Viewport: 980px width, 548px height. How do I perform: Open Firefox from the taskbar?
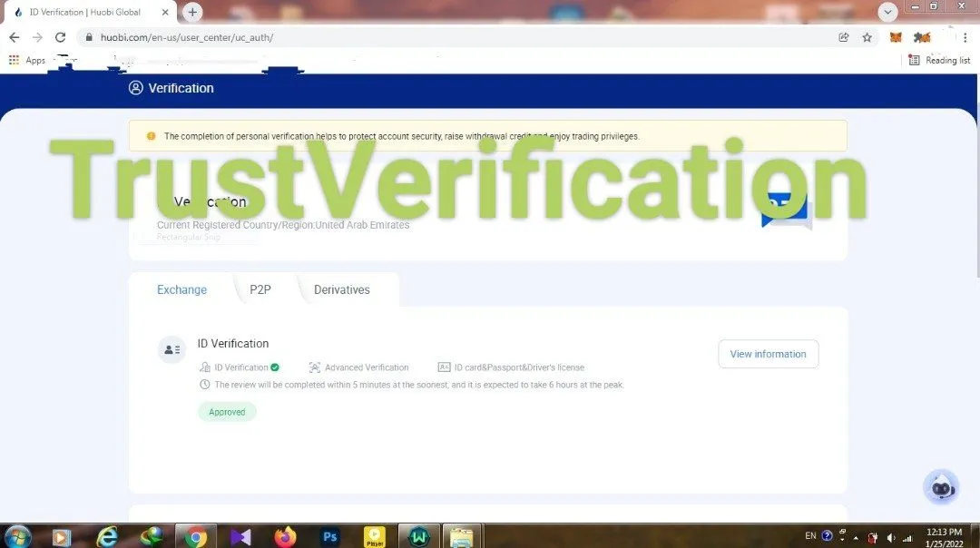click(285, 536)
